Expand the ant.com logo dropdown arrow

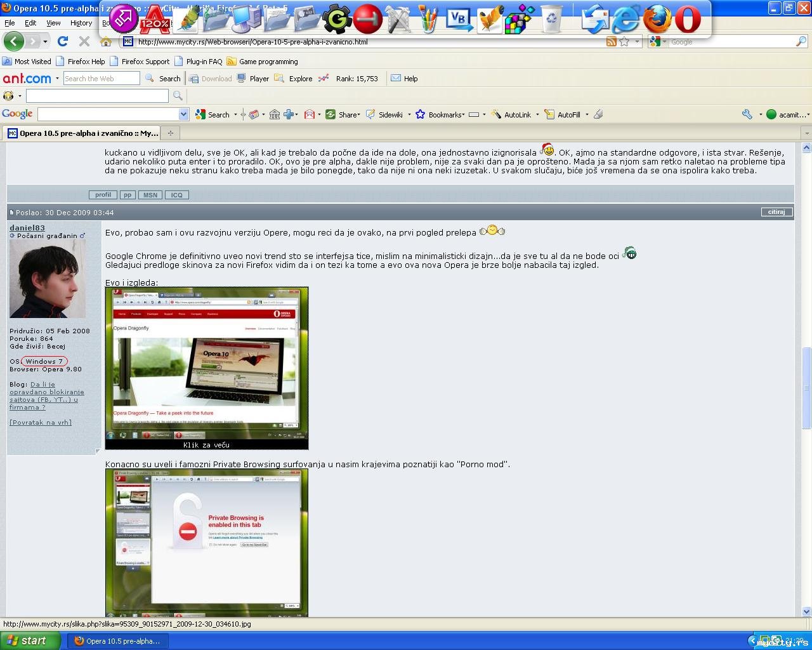pos(57,79)
